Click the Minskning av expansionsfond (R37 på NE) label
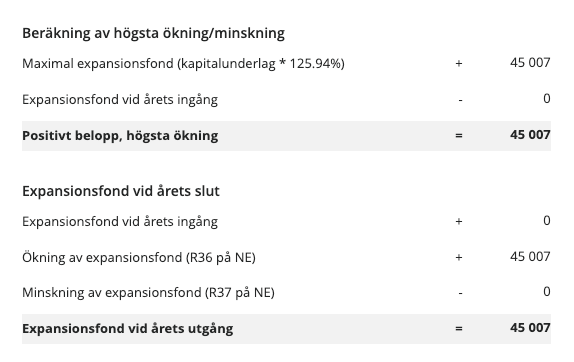The height and width of the screenshot is (362, 574). [148, 292]
